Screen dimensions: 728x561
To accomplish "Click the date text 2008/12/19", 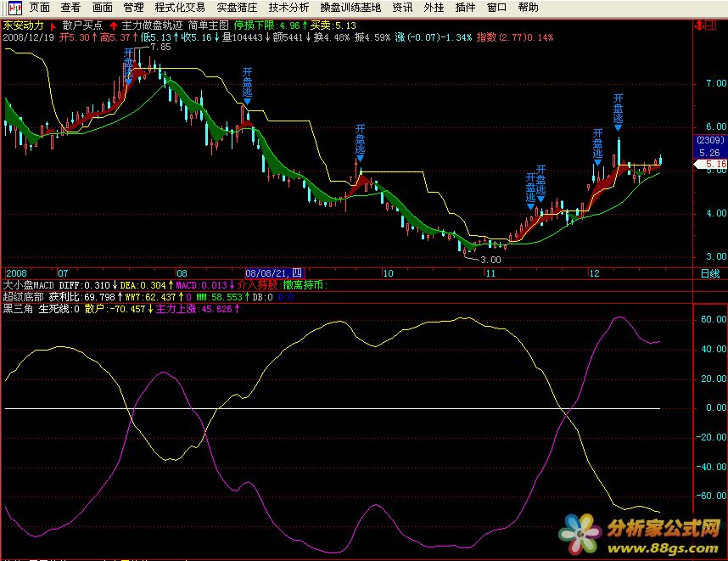I will [28, 37].
